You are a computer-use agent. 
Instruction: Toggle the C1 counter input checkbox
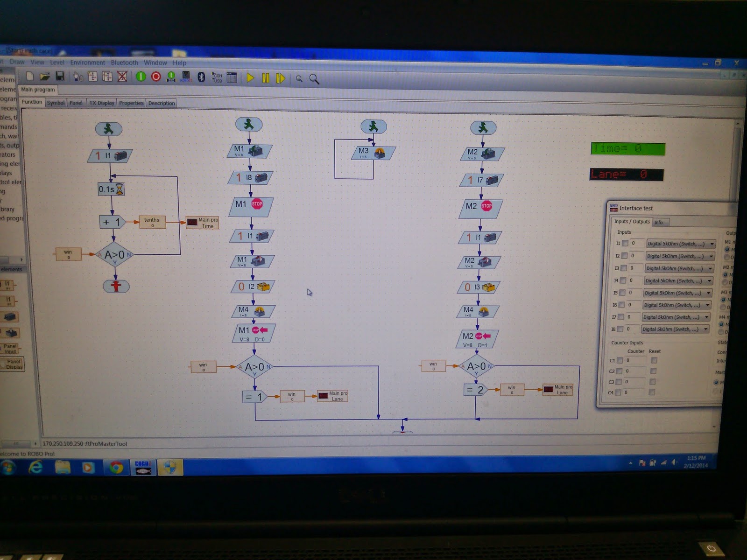pos(620,360)
